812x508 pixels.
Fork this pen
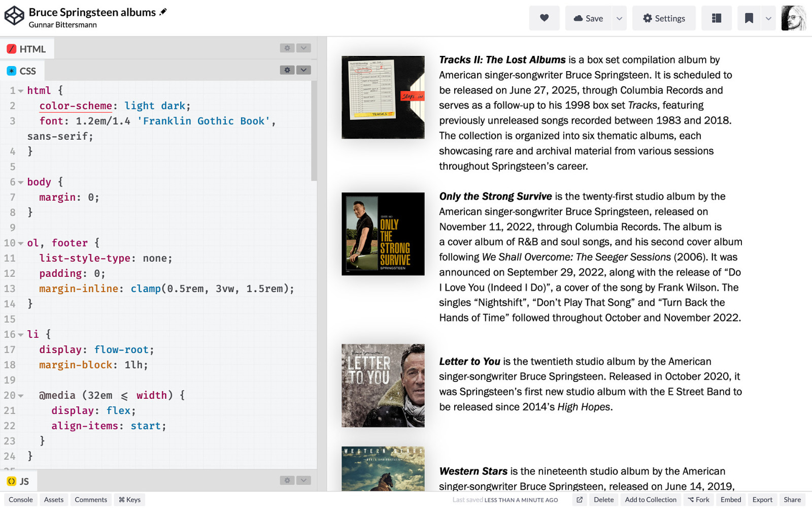699,500
